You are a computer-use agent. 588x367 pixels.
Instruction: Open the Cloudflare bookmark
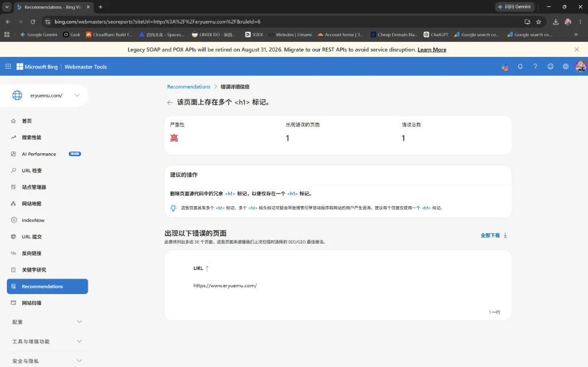[x=109, y=34]
